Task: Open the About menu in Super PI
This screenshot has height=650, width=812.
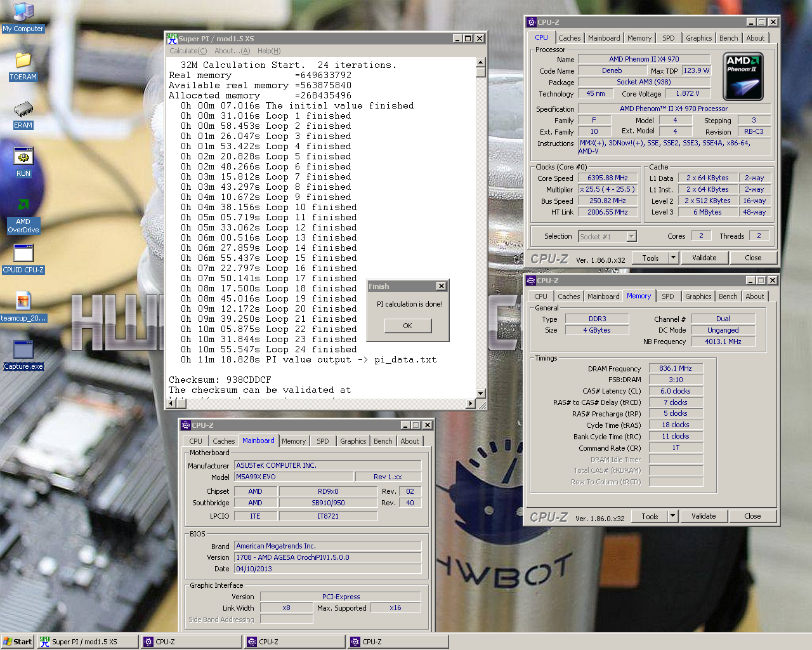Action: click(232, 51)
